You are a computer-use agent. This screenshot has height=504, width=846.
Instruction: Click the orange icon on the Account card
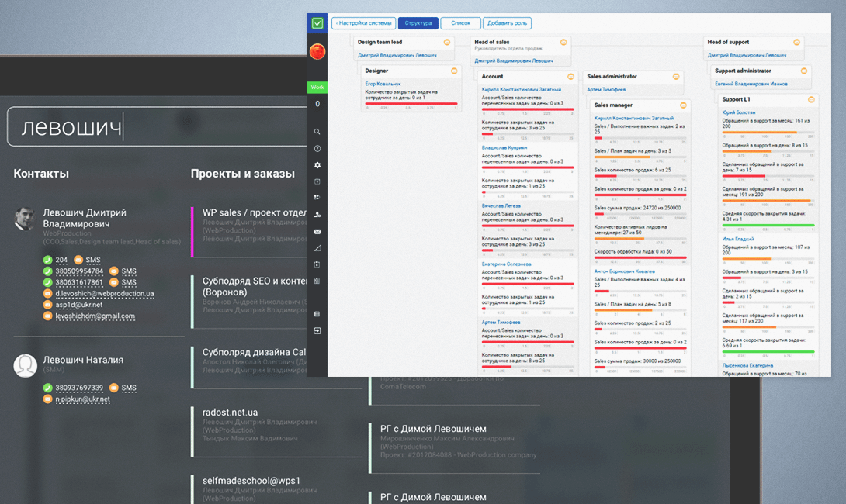coord(570,77)
